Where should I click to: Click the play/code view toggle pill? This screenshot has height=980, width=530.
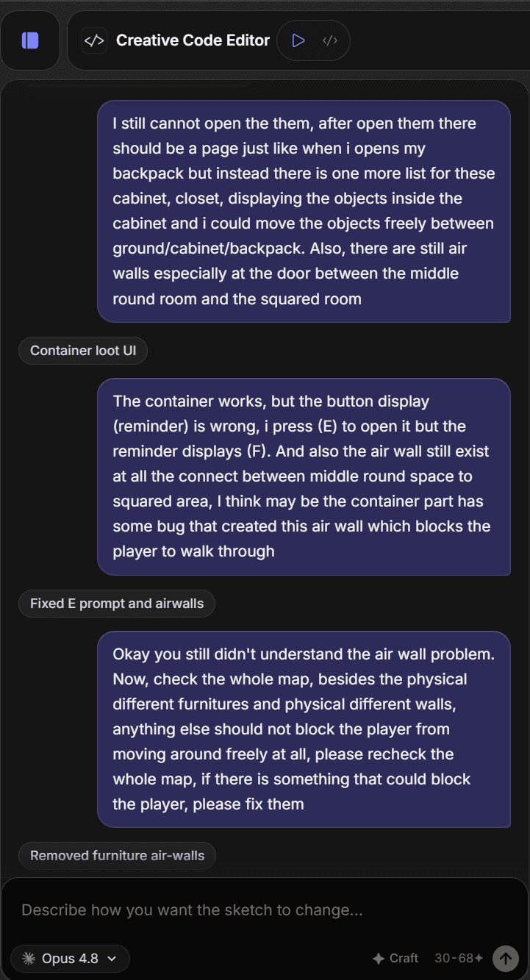click(313, 40)
